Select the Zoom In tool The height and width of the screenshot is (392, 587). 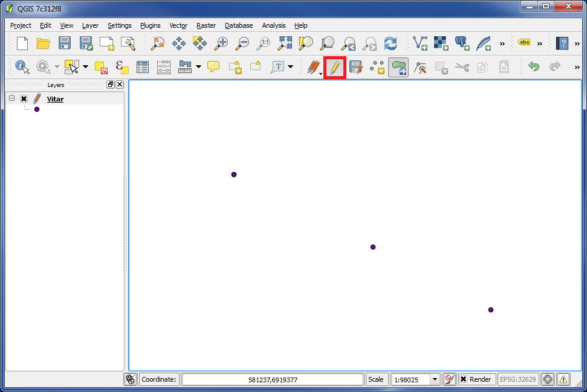click(221, 43)
